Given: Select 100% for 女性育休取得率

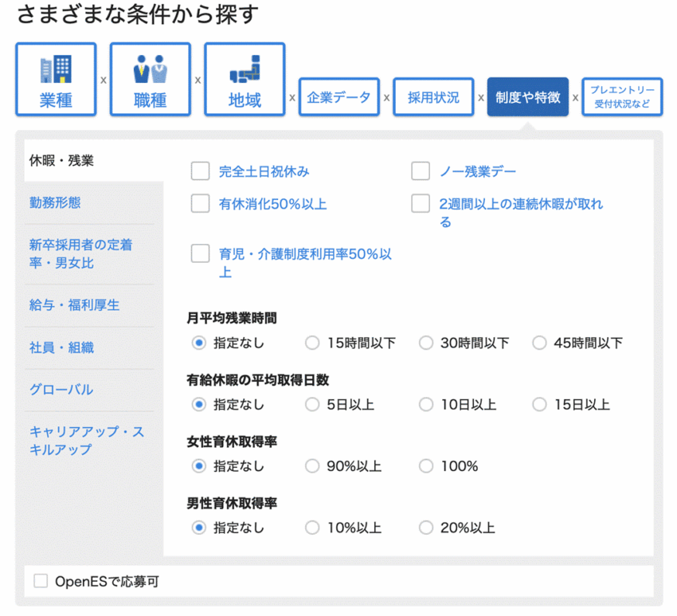Looking at the screenshot, I should pos(427,466).
